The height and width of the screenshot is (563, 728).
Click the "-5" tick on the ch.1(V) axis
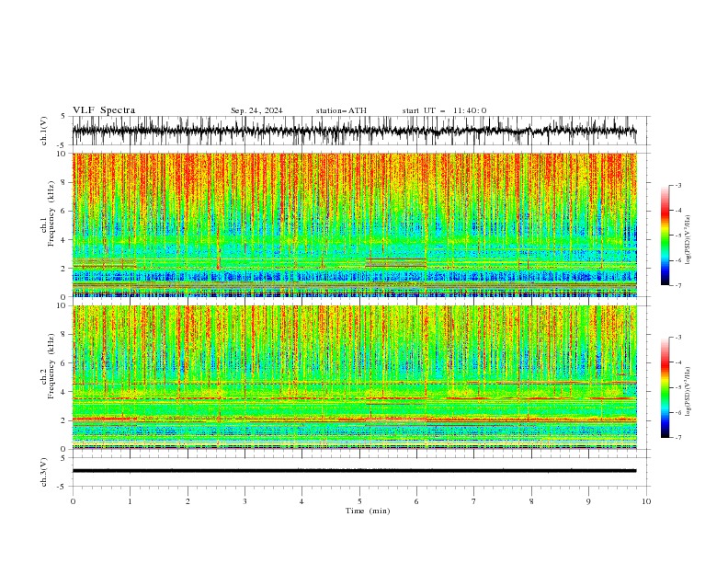point(62,145)
